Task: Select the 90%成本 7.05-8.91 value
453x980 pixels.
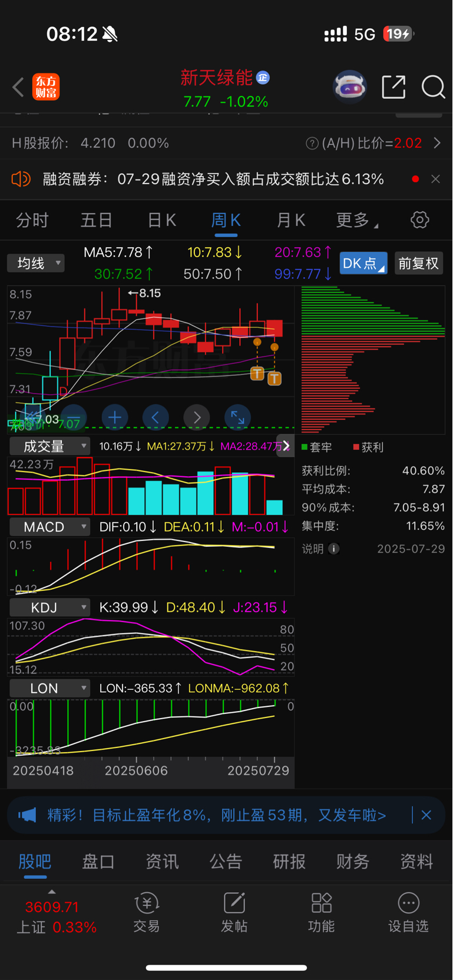Action: (x=419, y=507)
